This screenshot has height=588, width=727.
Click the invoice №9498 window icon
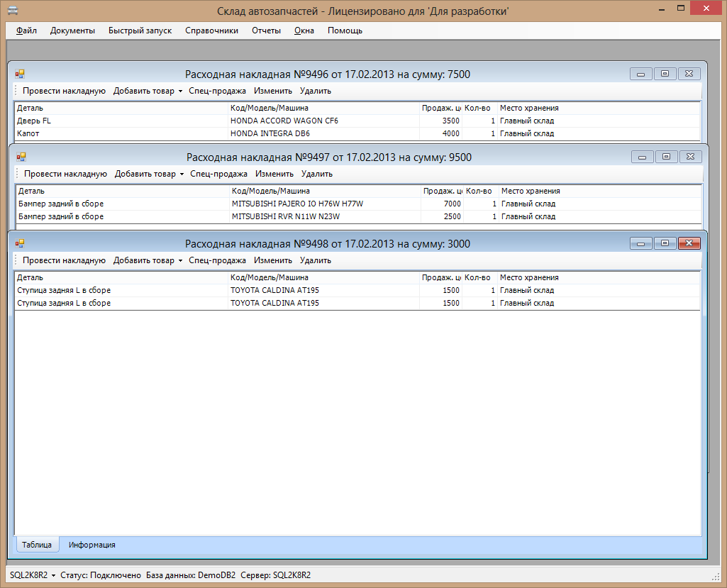point(20,243)
